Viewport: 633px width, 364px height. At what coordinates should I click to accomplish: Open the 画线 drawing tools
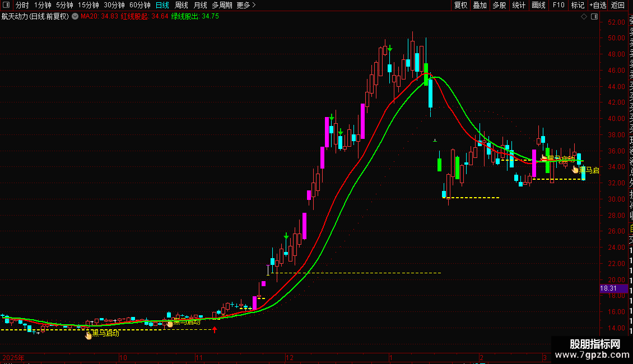(538, 5)
